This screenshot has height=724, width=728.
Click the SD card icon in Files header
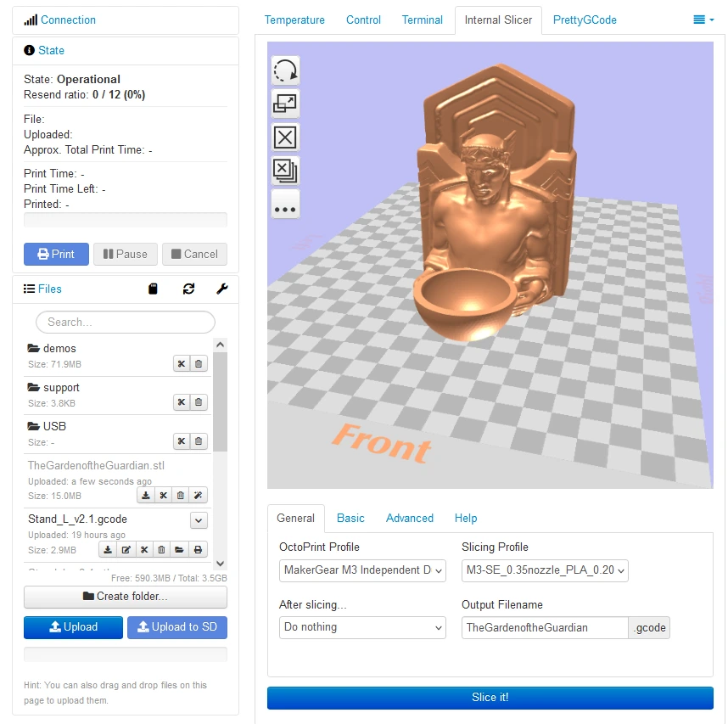click(x=153, y=289)
